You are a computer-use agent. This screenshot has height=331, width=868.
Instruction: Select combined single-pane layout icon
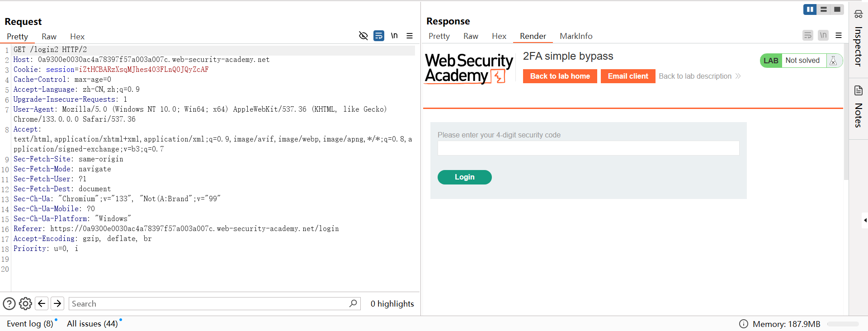point(837,9)
